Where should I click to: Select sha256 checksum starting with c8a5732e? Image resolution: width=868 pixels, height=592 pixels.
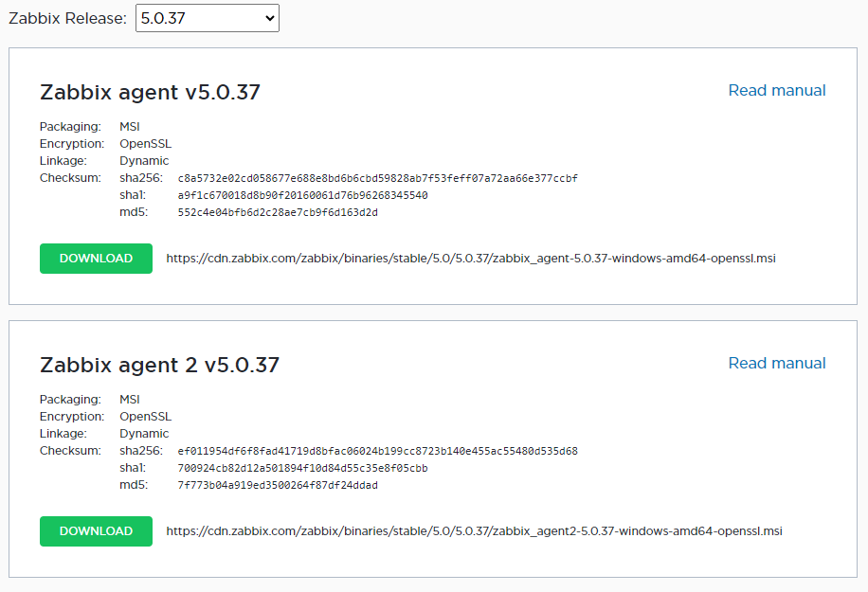pyautogui.click(x=377, y=178)
